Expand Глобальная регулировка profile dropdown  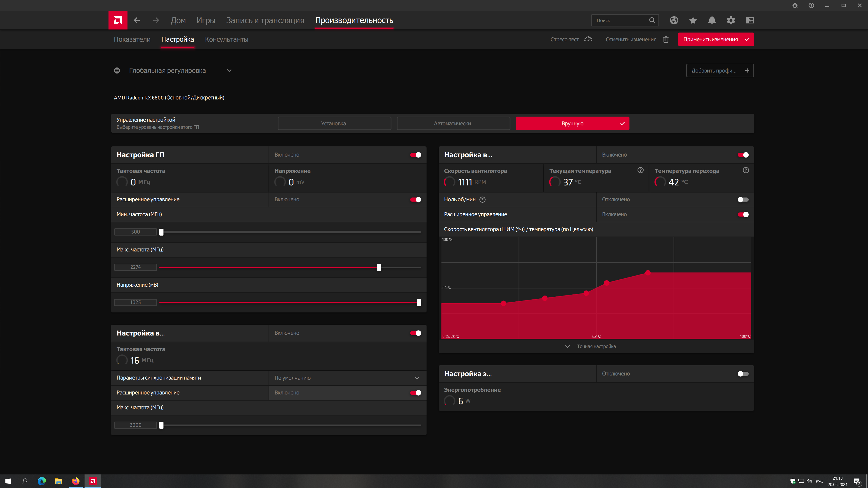[x=229, y=71]
